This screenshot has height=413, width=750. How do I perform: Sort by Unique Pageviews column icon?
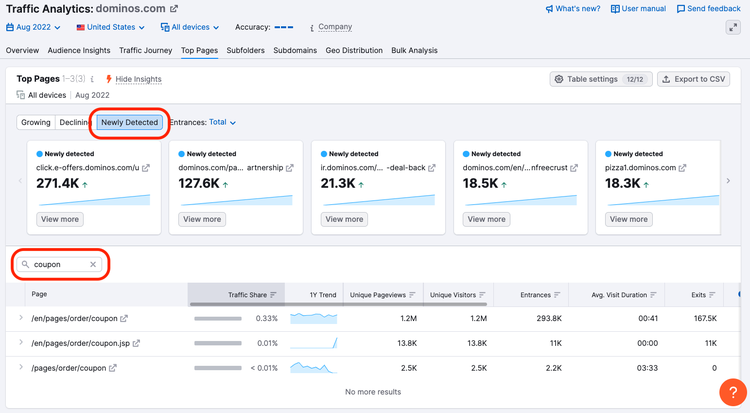click(x=412, y=295)
